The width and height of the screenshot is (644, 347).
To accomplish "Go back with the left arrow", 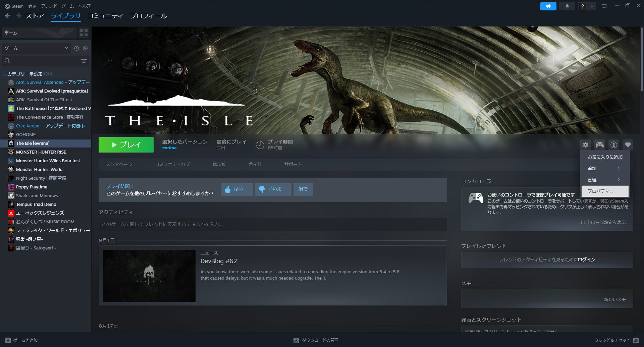I will point(8,16).
